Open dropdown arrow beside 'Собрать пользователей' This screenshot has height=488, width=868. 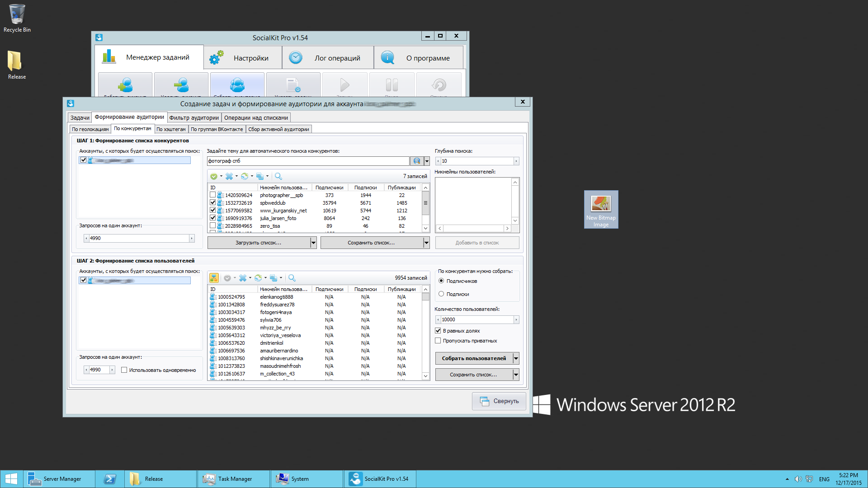tap(516, 358)
